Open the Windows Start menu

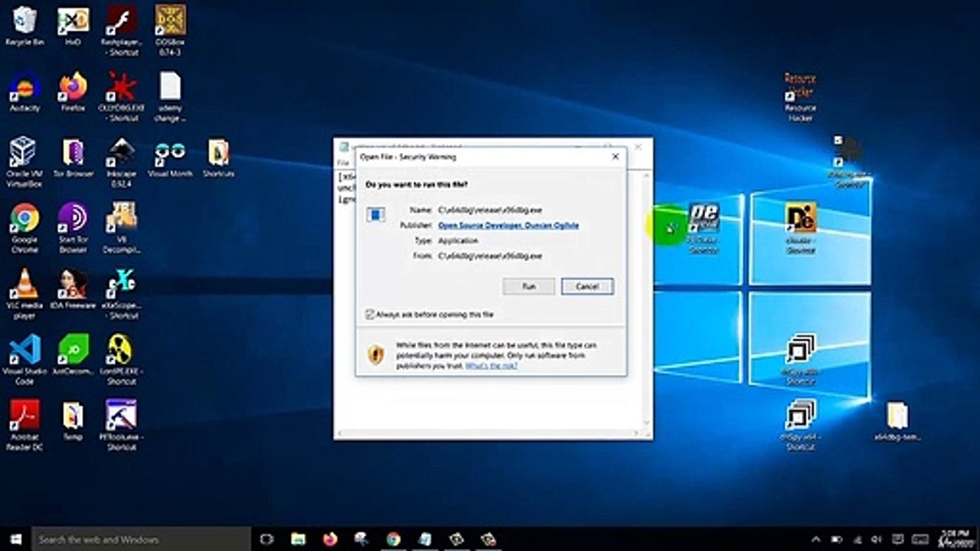point(15,540)
